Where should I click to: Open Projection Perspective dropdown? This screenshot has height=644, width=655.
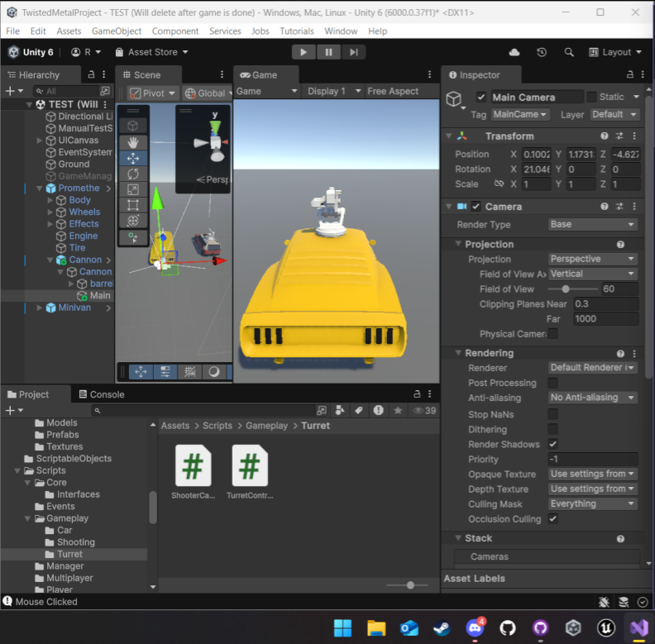pyautogui.click(x=592, y=259)
